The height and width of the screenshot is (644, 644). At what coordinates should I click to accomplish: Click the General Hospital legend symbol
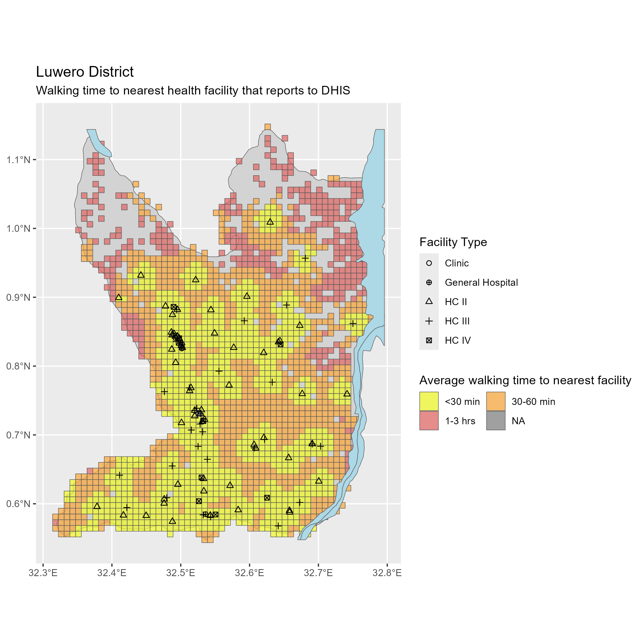coord(429,282)
